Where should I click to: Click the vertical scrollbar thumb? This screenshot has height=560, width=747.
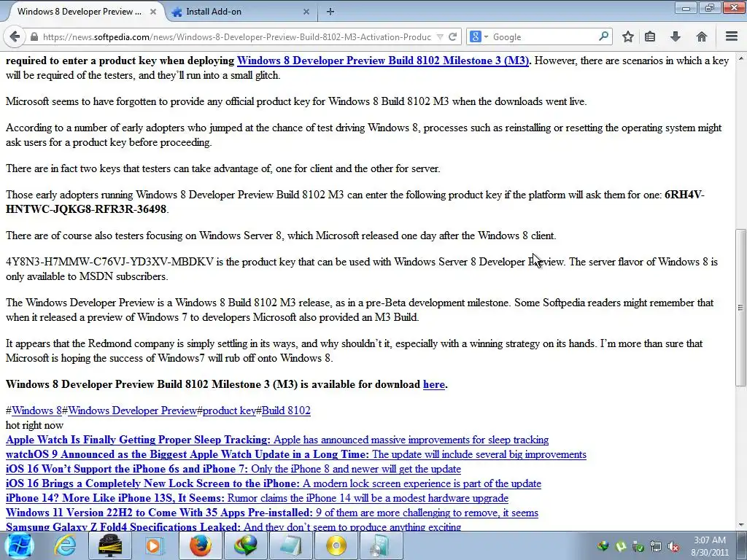(x=741, y=308)
